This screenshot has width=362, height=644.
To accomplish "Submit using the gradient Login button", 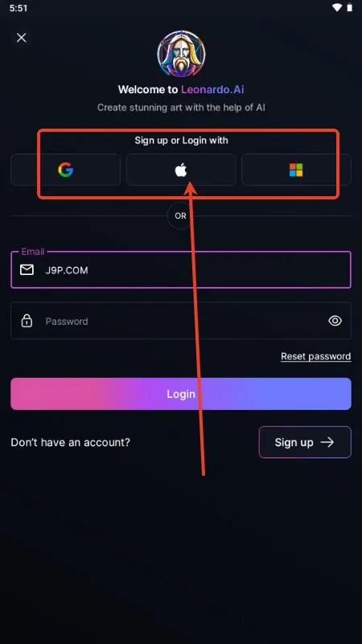I will coord(181,394).
